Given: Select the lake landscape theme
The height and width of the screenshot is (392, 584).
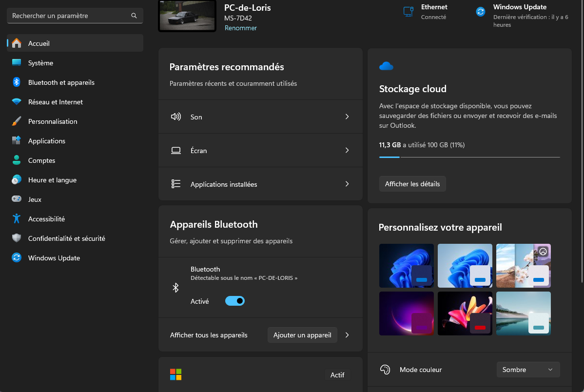Looking at the screenshot, I should [x=523, y=314].
